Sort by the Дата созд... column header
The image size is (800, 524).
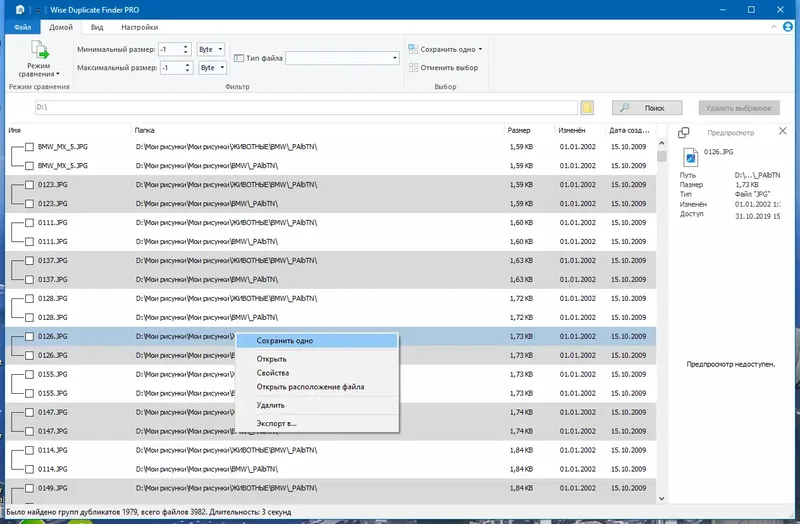631,131
